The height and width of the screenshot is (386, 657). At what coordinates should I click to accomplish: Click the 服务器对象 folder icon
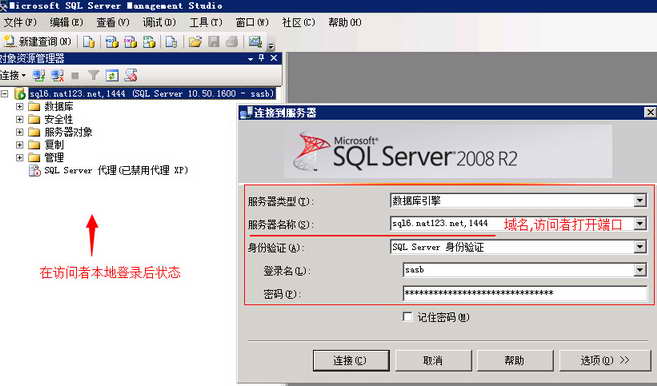[34, 132]
